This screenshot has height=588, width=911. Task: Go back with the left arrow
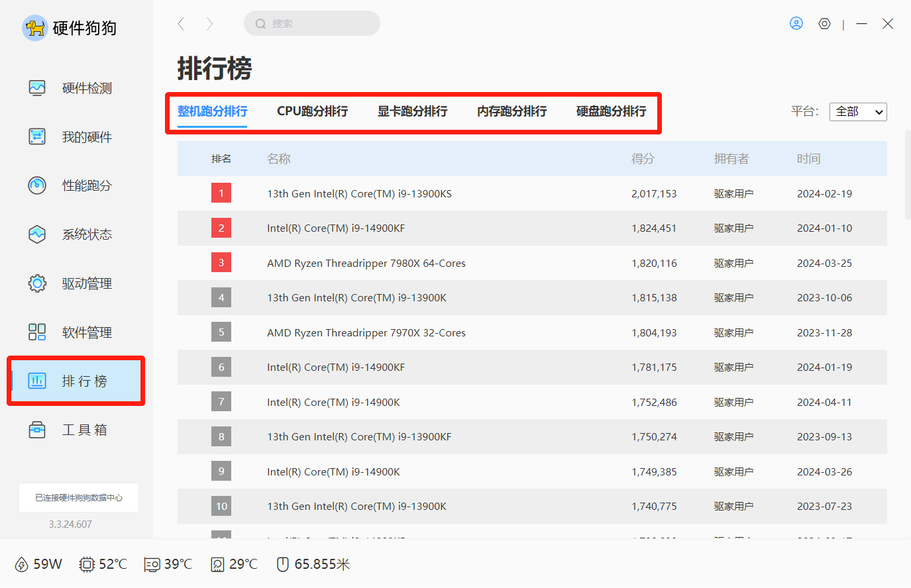coord(181,24)
